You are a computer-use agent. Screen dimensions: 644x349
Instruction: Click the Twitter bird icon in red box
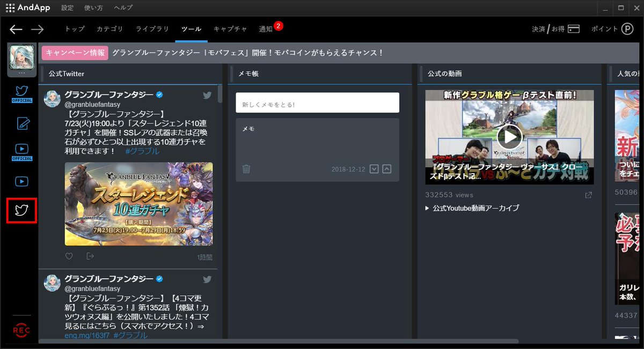(x=21, y=210)
